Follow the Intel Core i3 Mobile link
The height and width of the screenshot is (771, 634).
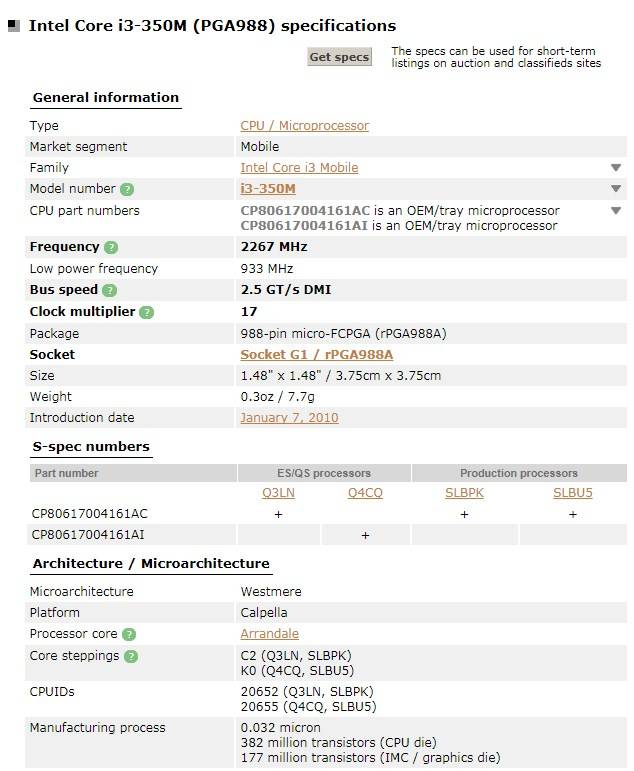(299, 168)
